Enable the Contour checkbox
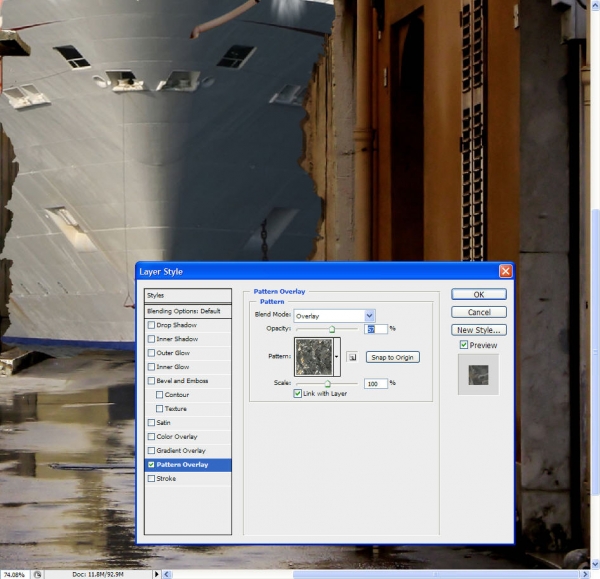The width and height of the screenshot is (600, 579). tap(160, 395)
